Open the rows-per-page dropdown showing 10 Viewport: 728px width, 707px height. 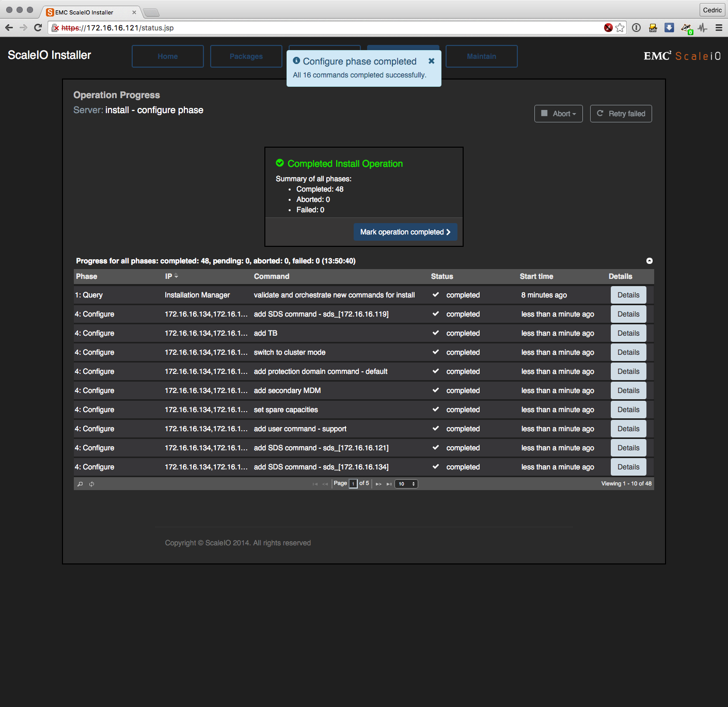[x=406, y=484]
